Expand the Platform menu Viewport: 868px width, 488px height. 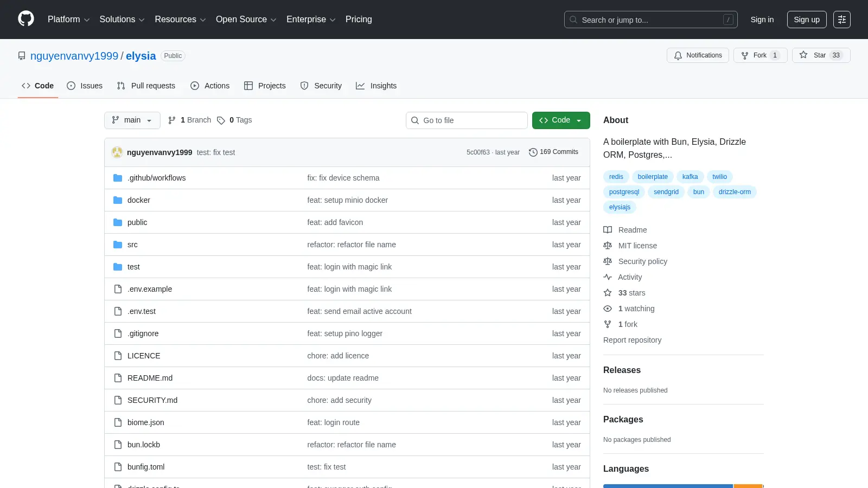click(68, 20)
